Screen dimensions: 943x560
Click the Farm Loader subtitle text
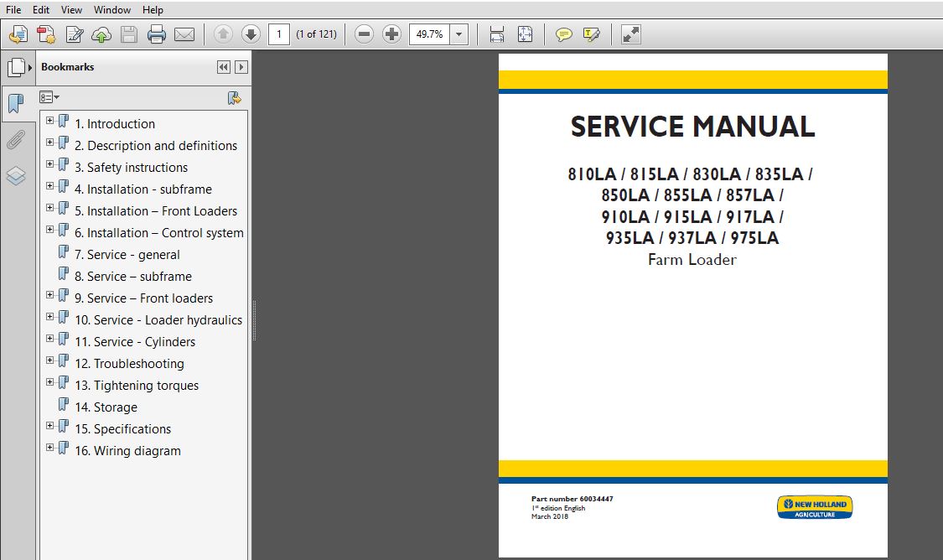tap(692, 260)
